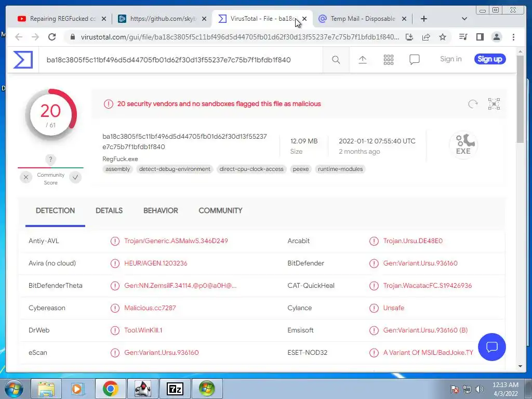The image size is (532, 399).
Task: Close the Temp Mail browser tab
Action: pyautogui.click(x=404, y=19)
